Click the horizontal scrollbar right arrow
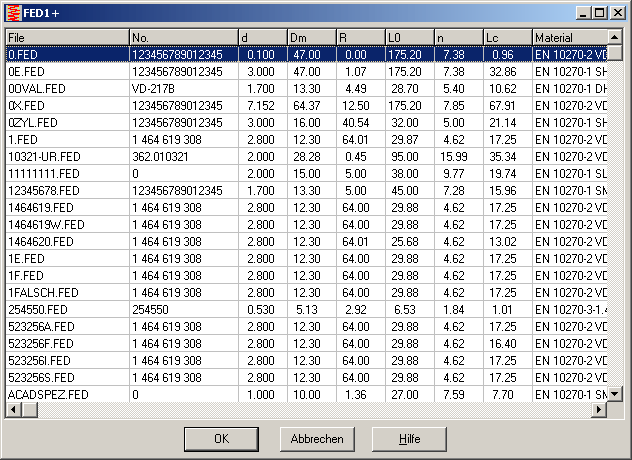 pyautogui.click(x=599, y=411)
